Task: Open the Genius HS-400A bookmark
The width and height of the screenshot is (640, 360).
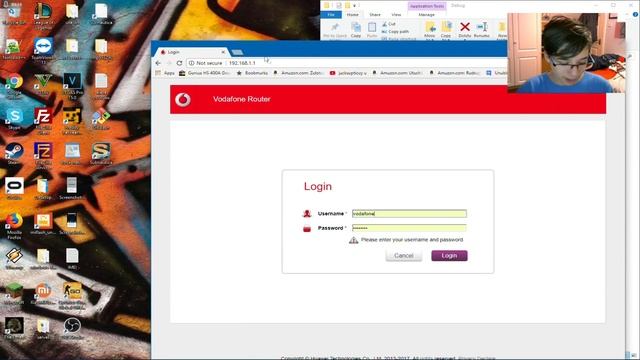Action: click(x=205, y=73)
